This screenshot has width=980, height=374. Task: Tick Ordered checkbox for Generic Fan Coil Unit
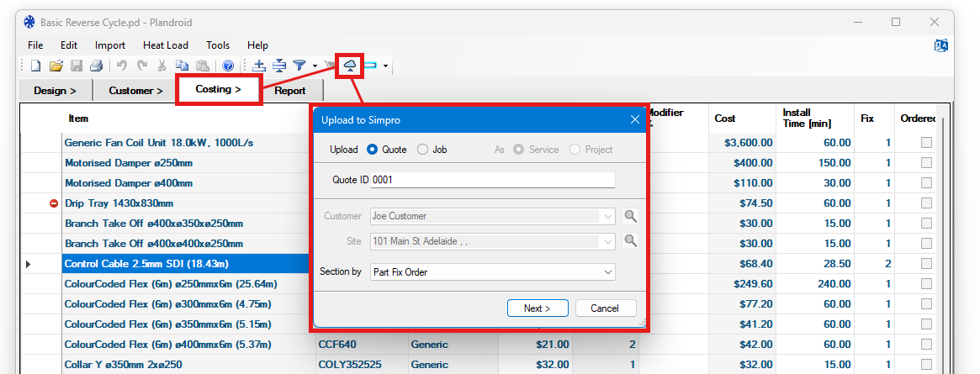[x=926, y=143]
